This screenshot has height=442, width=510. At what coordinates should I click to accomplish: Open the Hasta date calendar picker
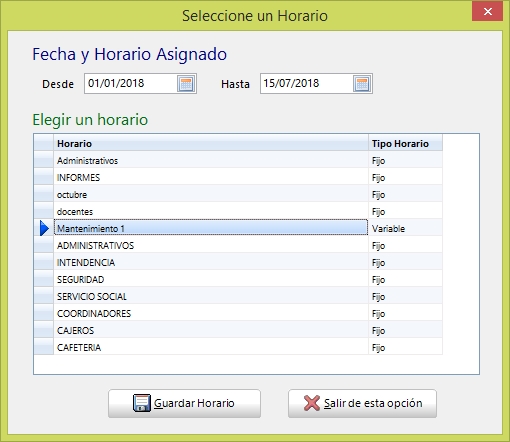(x=362, y=84)
